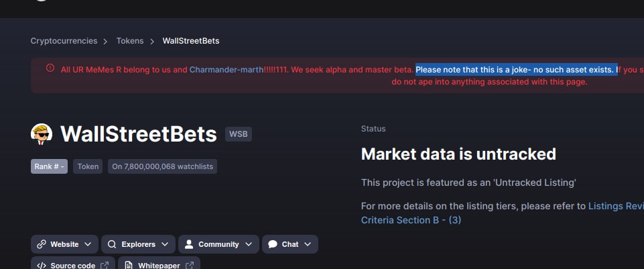The image size is (644, 269).
Task: Select the Rank # - badge
Action: 49,166
